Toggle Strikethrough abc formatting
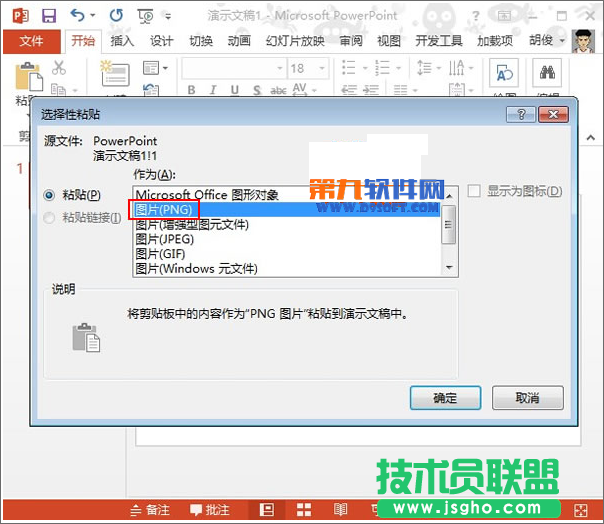This screenshot has height=524, width=604. (x=278, y=90)
